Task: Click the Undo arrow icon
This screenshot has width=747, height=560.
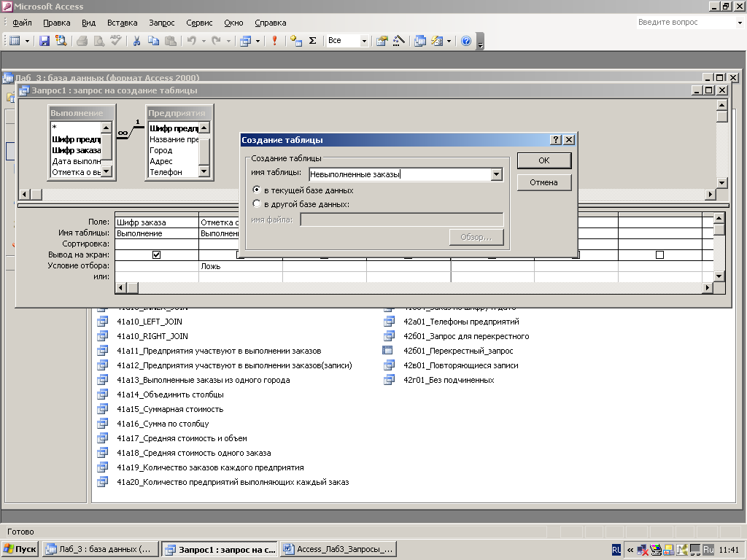Action: [192, 41]
